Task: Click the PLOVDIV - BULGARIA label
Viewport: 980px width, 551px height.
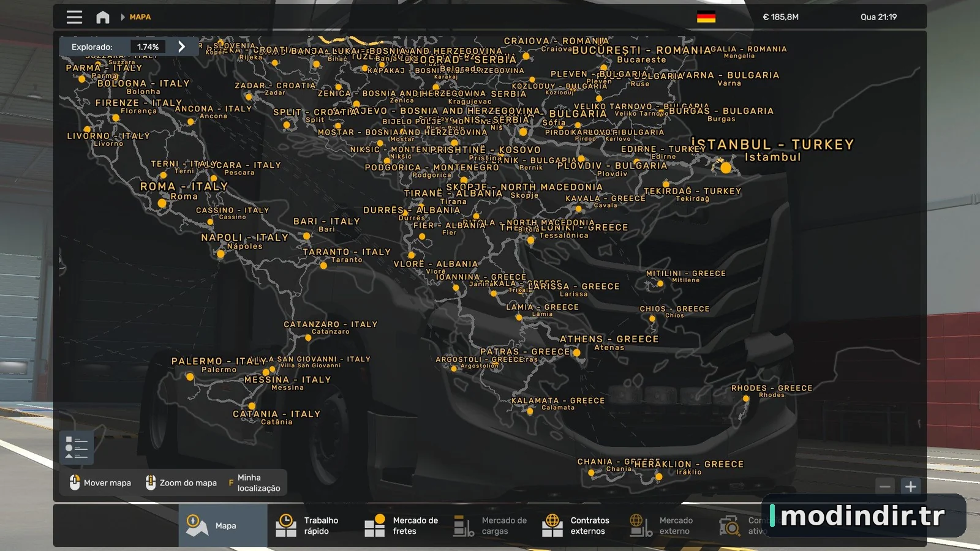Action: point(612,165)
